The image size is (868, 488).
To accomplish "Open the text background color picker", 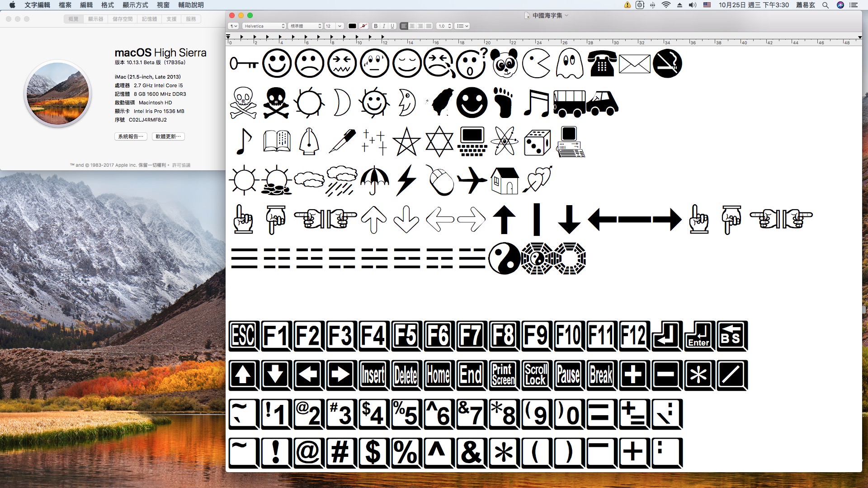I will [363, 26].
